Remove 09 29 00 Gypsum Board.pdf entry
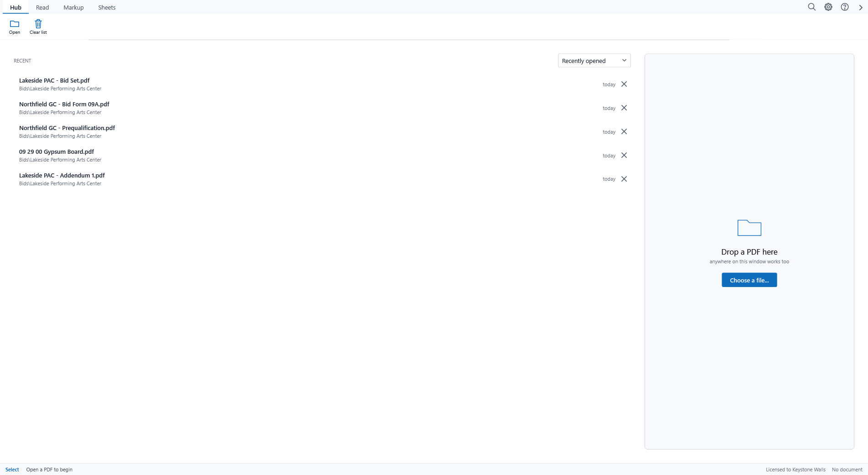868x475 pixels. [x=624, y=155]
